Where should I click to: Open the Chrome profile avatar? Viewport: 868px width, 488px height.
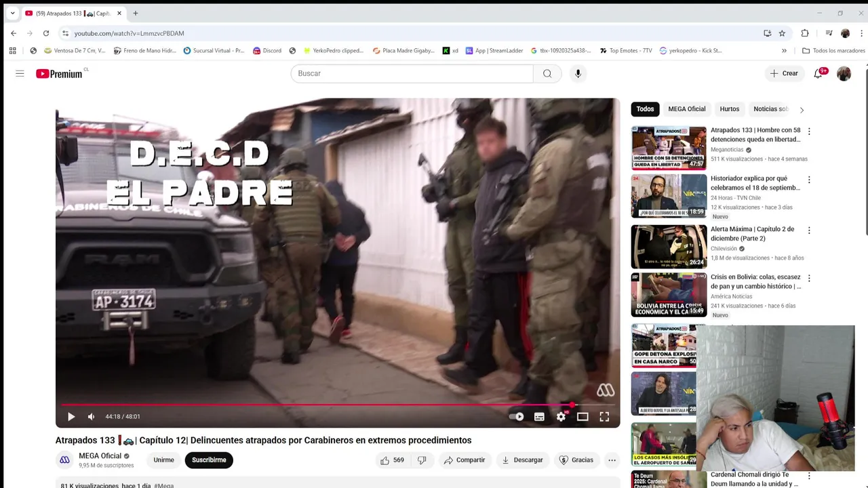[x=845, y=33]
